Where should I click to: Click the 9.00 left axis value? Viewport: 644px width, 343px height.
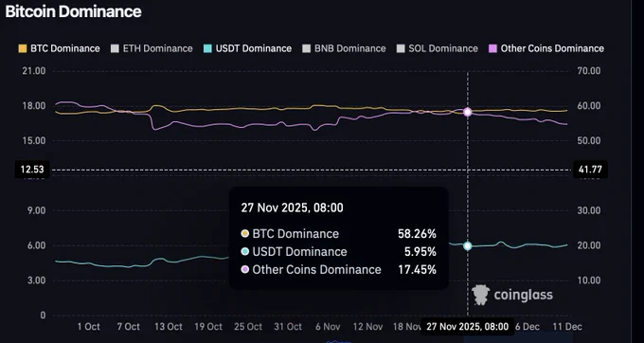(36, 210)
